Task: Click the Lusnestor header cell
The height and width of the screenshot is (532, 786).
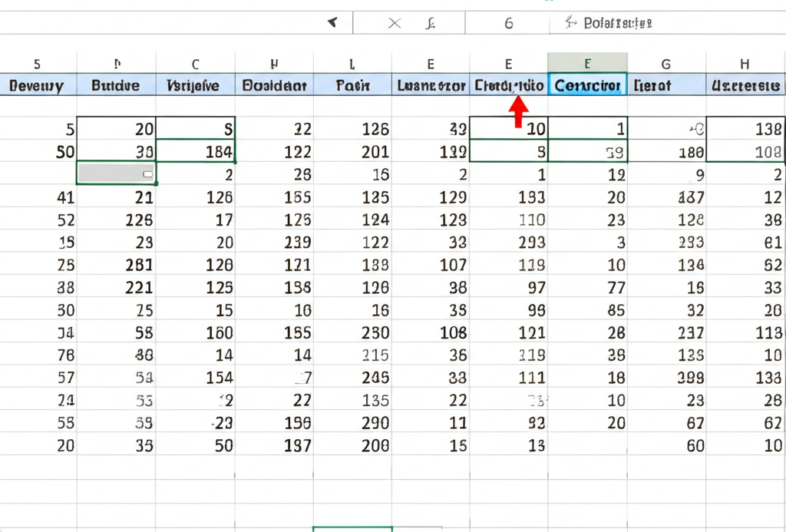Action: (431, 85)
